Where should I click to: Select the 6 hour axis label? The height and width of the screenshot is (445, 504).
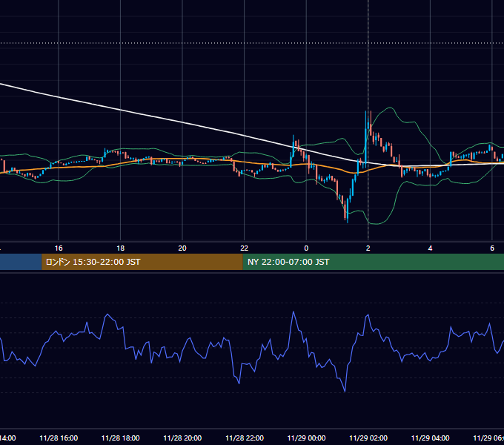click(492, 248)
